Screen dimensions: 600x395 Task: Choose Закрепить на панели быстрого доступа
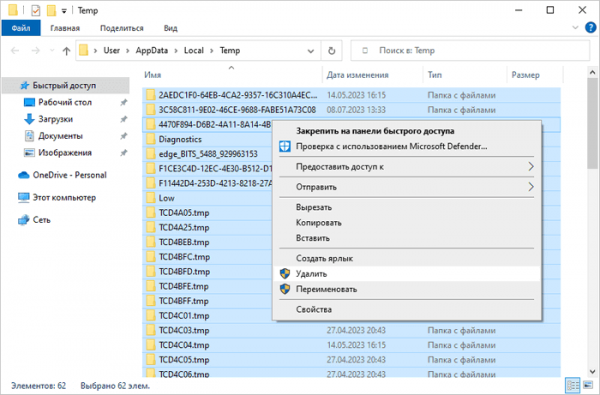pos(406,131)
